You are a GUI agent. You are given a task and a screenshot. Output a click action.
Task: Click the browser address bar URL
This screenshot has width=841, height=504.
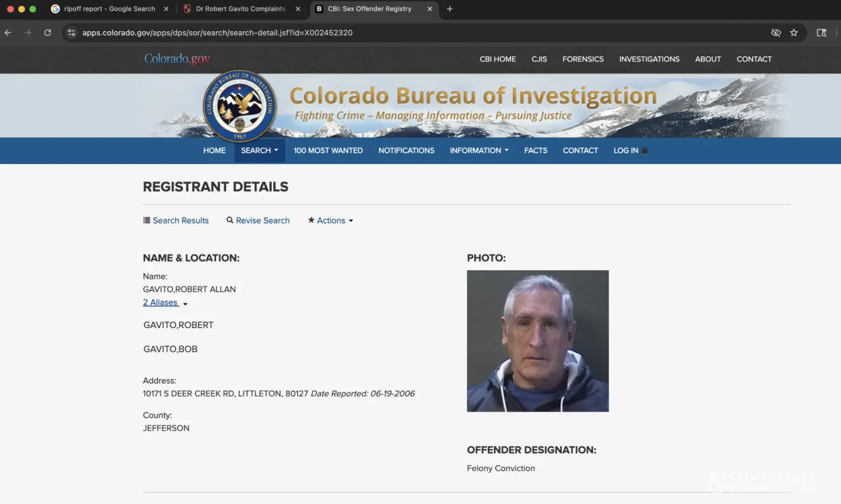(217, 33)
